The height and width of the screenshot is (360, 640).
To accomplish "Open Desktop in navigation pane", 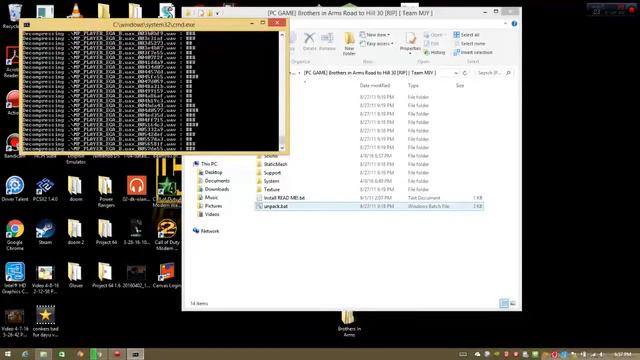I will pos(213,172).
